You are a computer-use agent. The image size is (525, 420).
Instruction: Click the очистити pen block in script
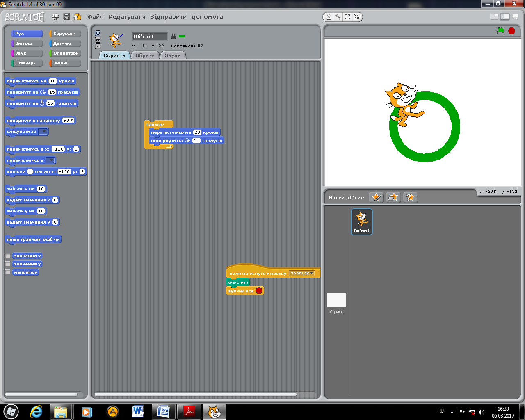click(238, 282)
